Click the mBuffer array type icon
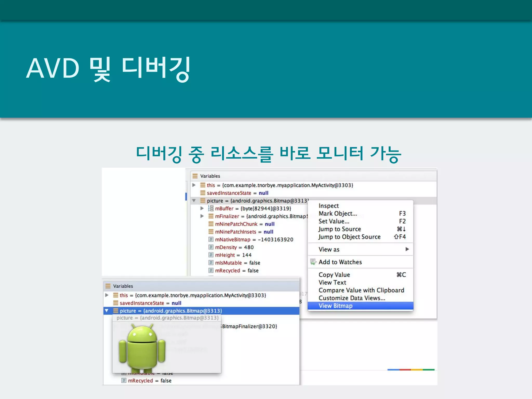The height and width of the screenshot is (399, 532). coord(211,208)
